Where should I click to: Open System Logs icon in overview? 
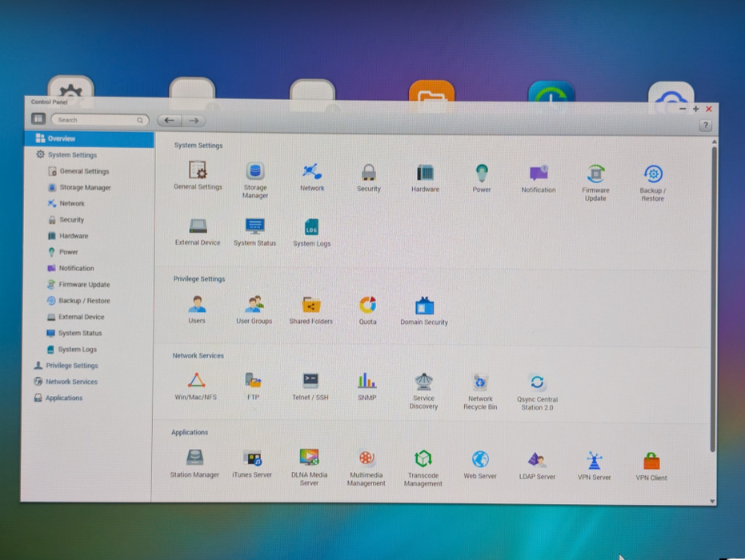[311, 227]
